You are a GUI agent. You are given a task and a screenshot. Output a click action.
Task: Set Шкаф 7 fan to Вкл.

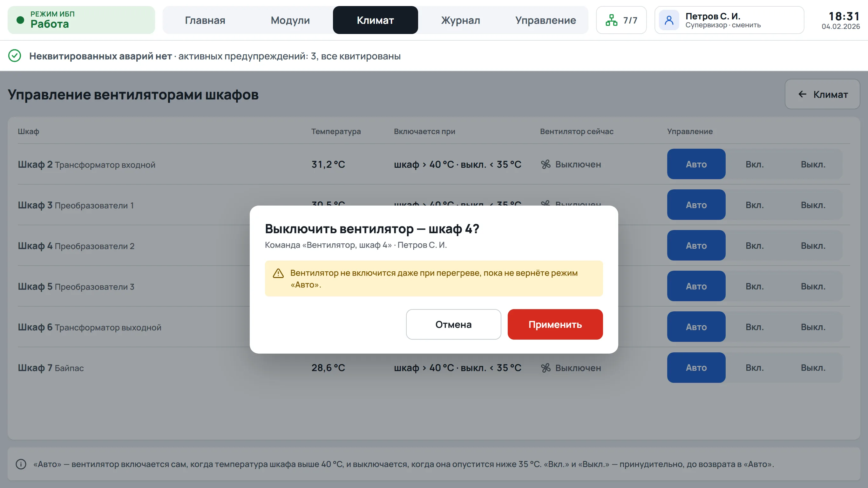click(755, 367)
